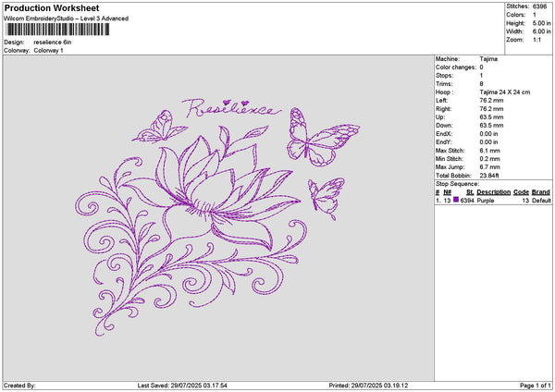The width and height of the screenshot is (555, 392).
Task: Click the Machine Tajima field
Action: pyautogui.click(x=489, y=61)
